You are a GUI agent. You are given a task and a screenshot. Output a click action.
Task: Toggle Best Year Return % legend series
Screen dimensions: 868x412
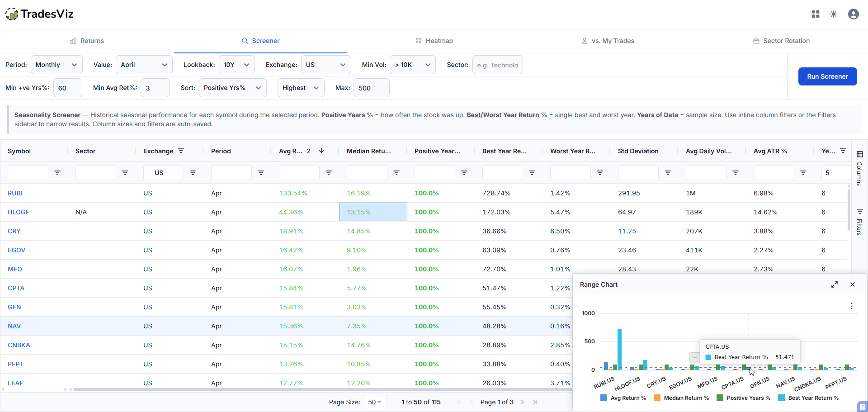point(808,398)
